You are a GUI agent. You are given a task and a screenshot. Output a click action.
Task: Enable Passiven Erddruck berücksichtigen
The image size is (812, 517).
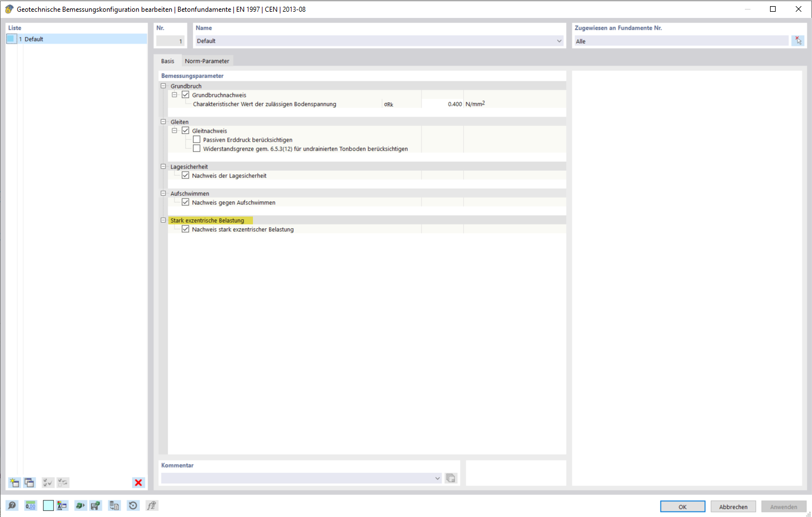click(x=196, y=140)
